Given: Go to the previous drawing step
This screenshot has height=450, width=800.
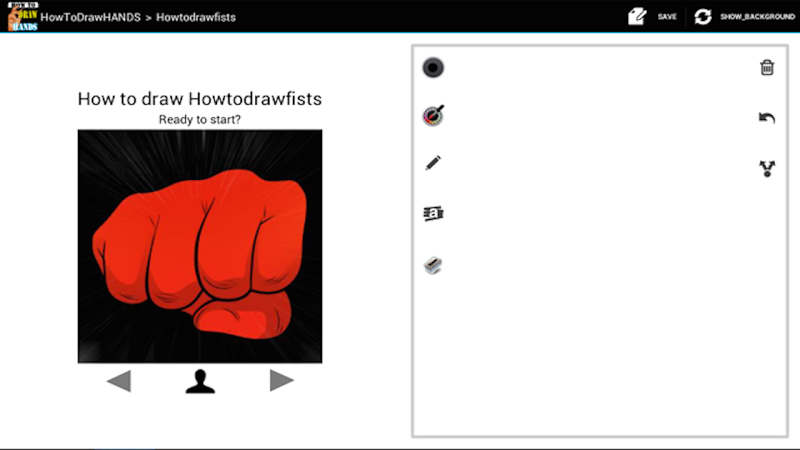Looking at the screenshot, I should (x=119, y=381).
